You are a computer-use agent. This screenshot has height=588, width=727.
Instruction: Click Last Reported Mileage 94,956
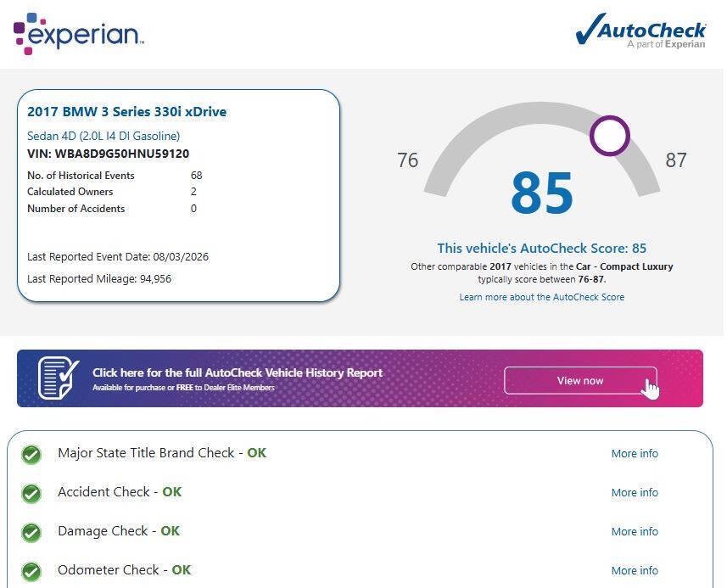[x=99, y=278]
